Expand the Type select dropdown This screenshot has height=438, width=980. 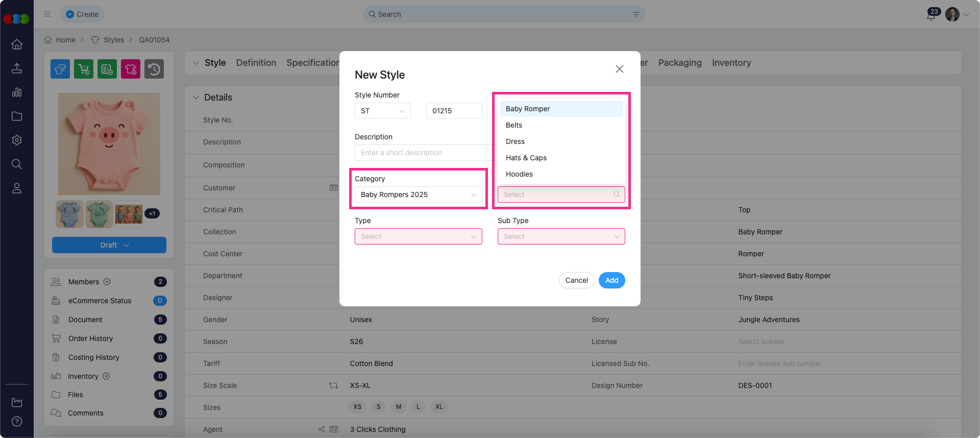click(418, 236)
